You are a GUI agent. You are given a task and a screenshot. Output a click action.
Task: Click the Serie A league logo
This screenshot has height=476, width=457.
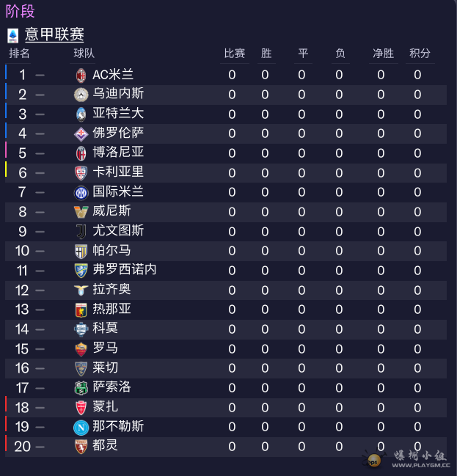pos(12,35)
